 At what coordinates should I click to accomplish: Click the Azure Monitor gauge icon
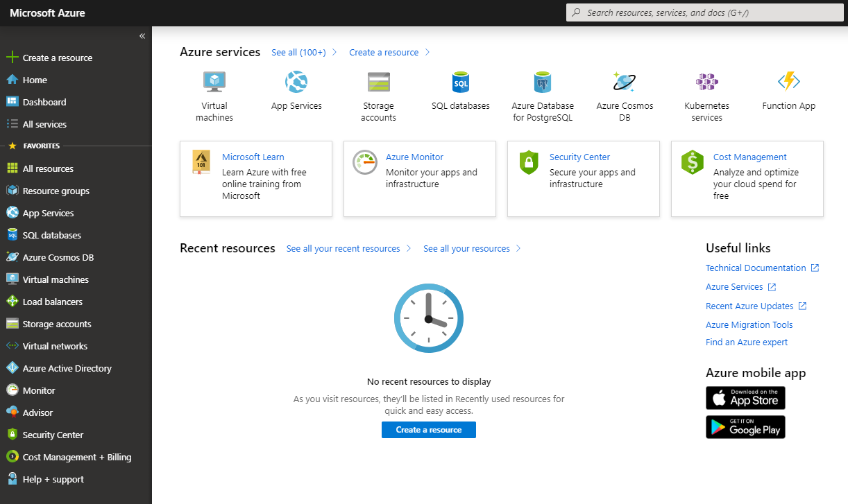[365, 162]
